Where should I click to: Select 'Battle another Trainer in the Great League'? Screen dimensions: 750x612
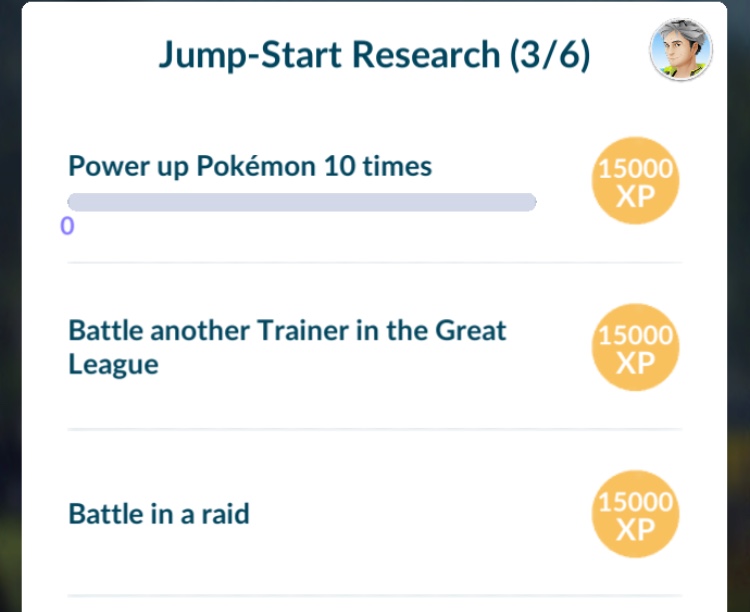tap(287, 346)
